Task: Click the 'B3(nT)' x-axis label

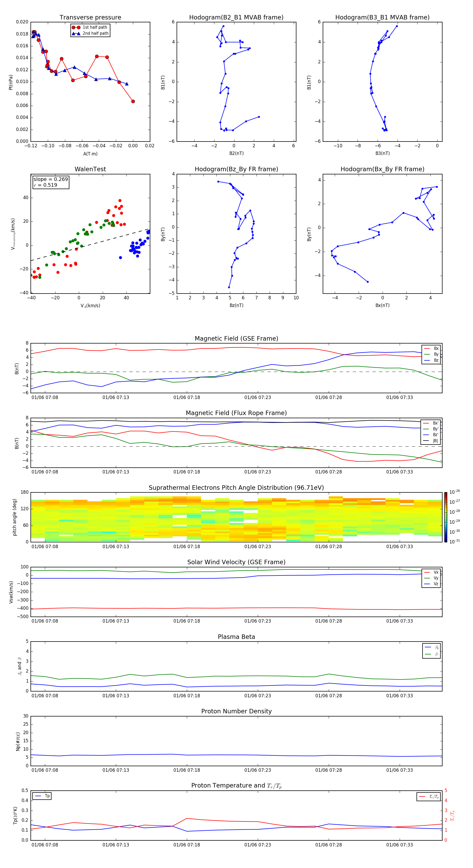Action: click(x=382, y=153)
